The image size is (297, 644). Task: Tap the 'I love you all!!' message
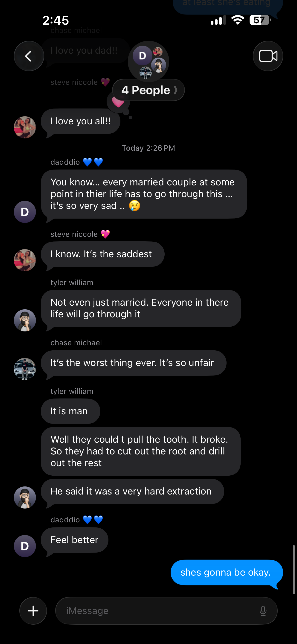click(81, 121)
